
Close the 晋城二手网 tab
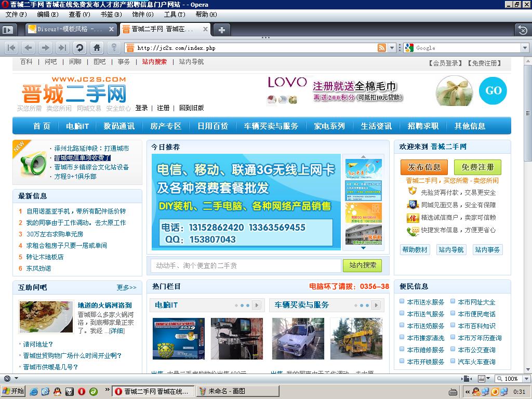click(x=205, y=29)
